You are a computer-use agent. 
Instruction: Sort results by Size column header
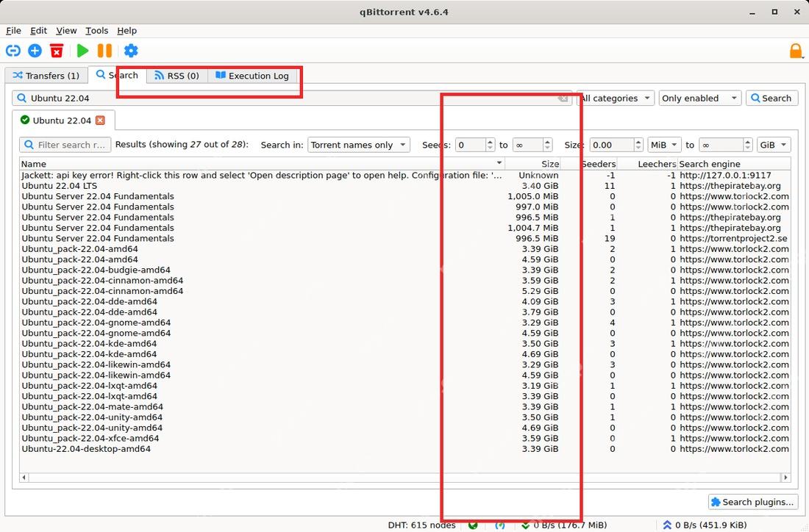[532, 164]
